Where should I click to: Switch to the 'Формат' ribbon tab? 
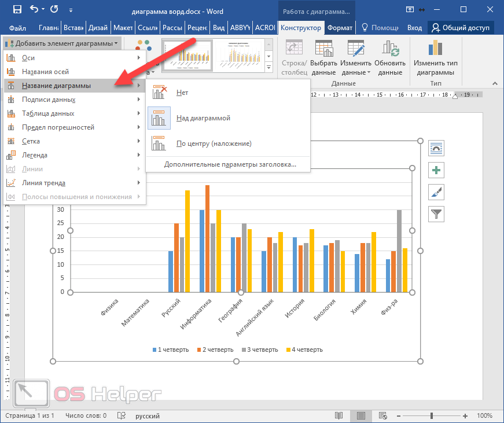(340, 28)
